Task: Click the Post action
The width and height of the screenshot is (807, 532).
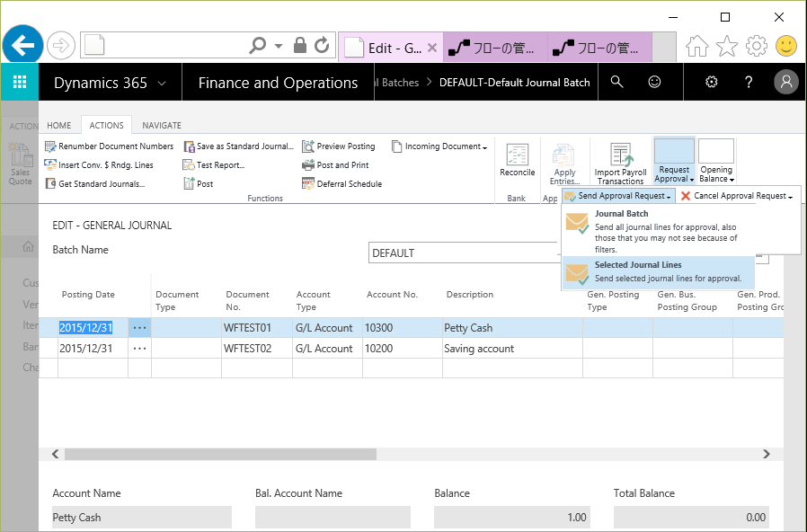Action: coord(199,183)
